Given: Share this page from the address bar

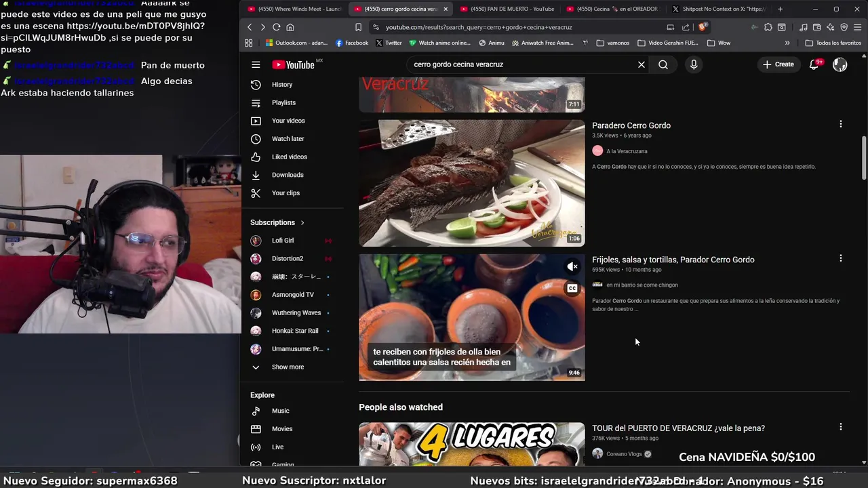Looking at the screenshot, I should click(686, 27).
